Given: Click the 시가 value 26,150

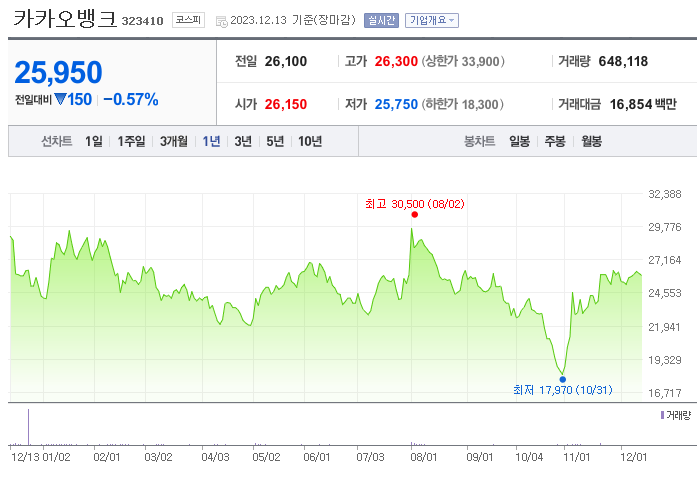Looking at the screenshot, I should coord(286,104).
